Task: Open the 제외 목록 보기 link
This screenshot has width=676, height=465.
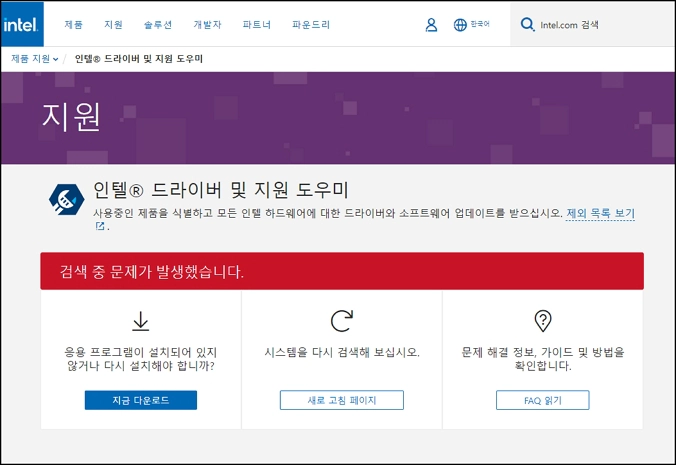Action: coord(600,213)
